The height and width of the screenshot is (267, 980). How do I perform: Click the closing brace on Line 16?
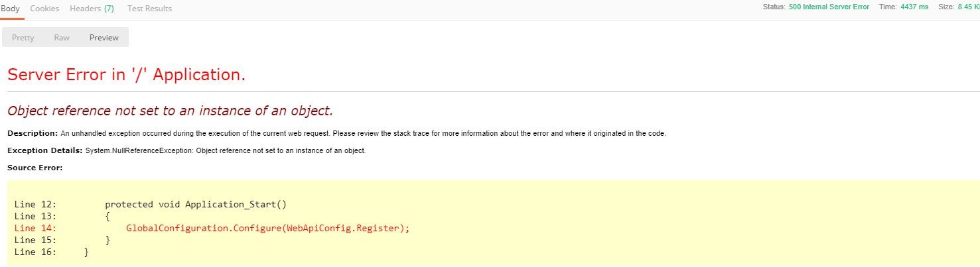[x=86, y=252]
